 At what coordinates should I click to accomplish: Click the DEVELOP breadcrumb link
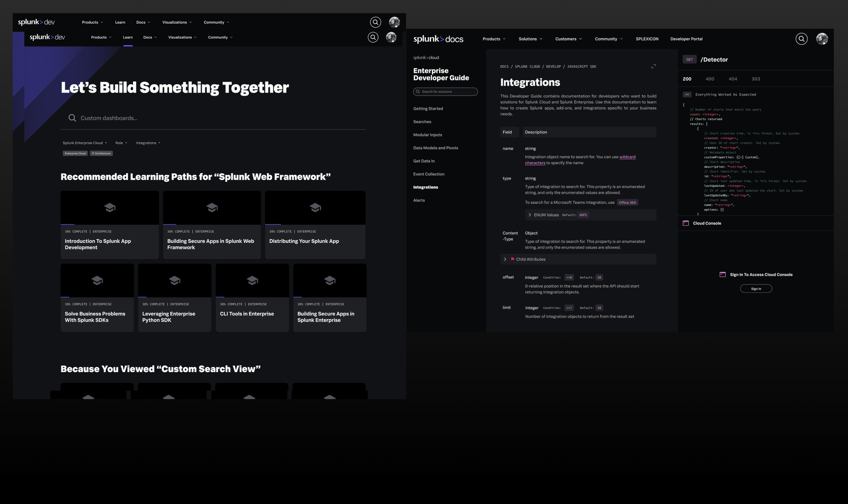pyautogui.click(x=553, y=67)
